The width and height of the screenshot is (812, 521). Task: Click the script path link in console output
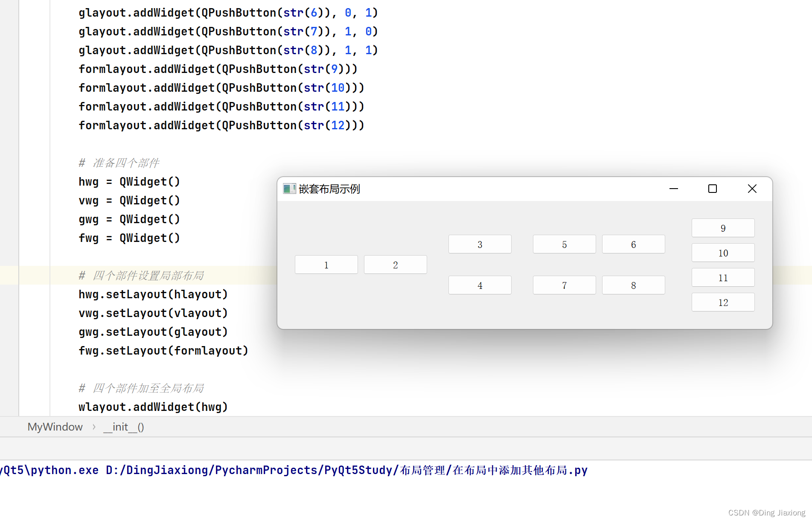coord(346,470)
